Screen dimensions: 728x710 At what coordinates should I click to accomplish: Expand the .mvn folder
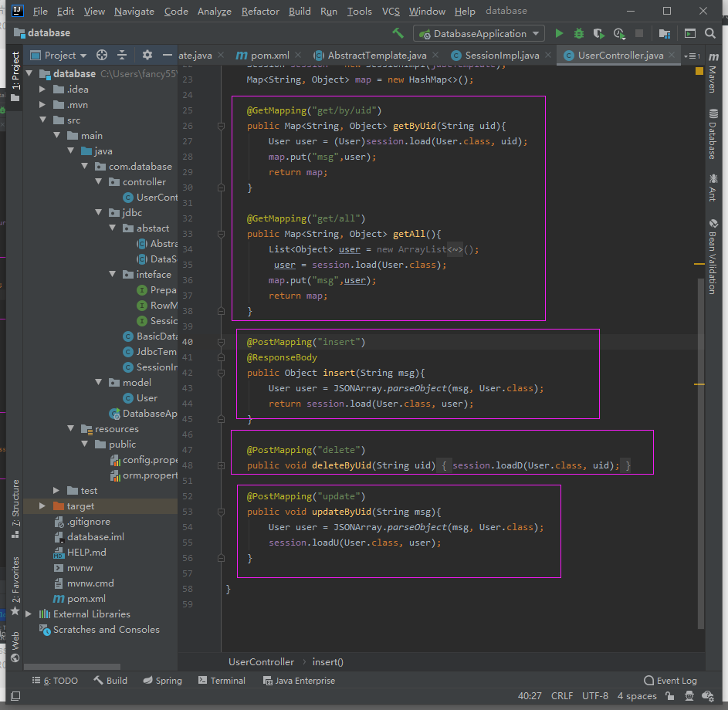point(42,104)
